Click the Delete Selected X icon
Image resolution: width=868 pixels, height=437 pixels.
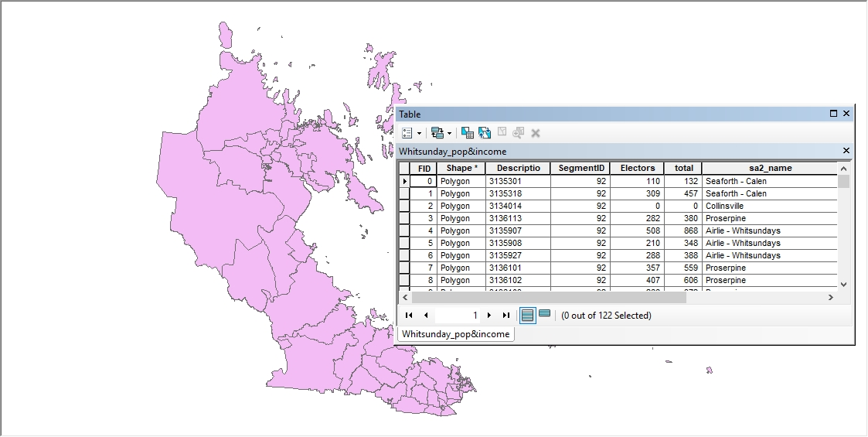[x=536, y=133]
